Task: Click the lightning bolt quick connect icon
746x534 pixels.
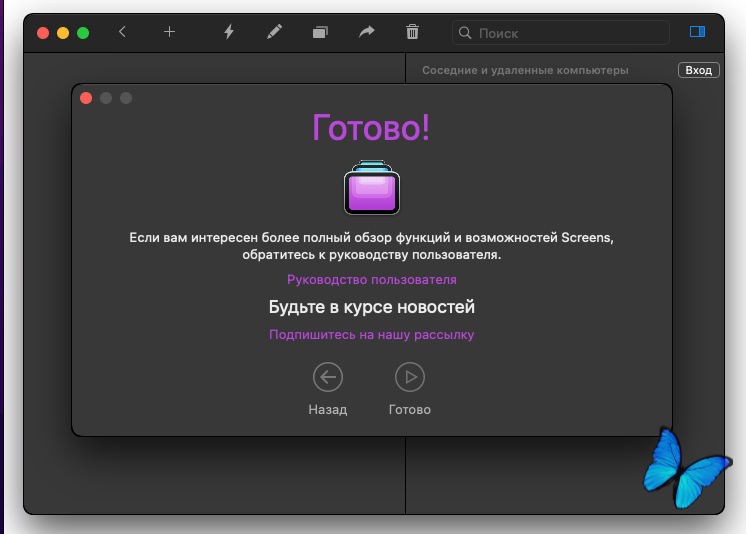Action: click(x=229, y=32)
